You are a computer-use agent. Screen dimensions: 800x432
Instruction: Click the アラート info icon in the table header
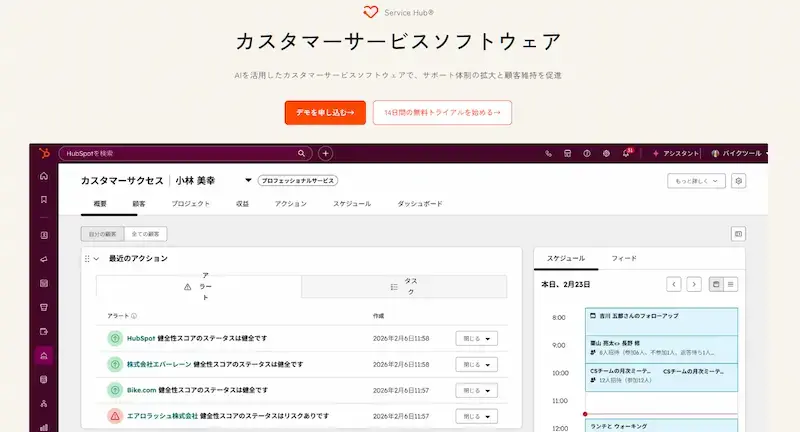point(134,316)
